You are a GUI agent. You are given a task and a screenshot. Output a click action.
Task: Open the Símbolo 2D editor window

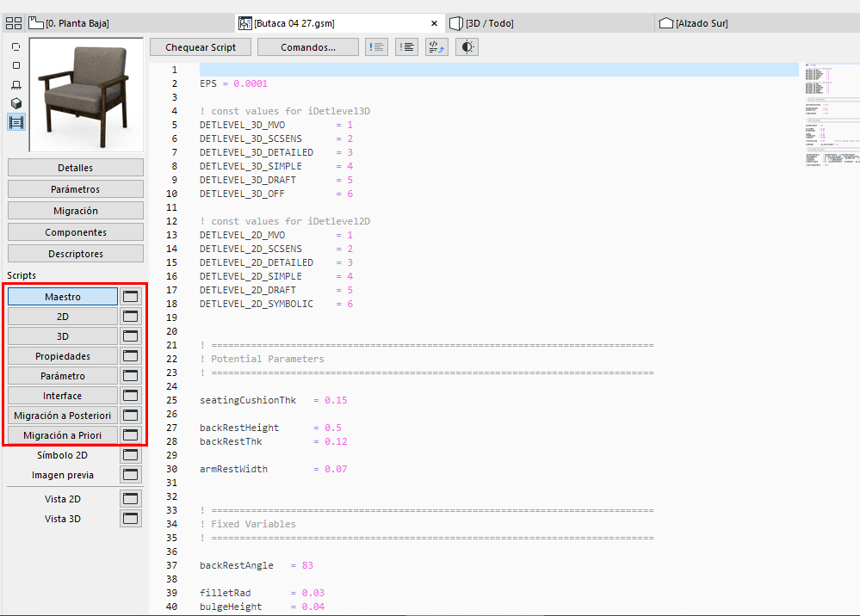[x=130, y=454]
